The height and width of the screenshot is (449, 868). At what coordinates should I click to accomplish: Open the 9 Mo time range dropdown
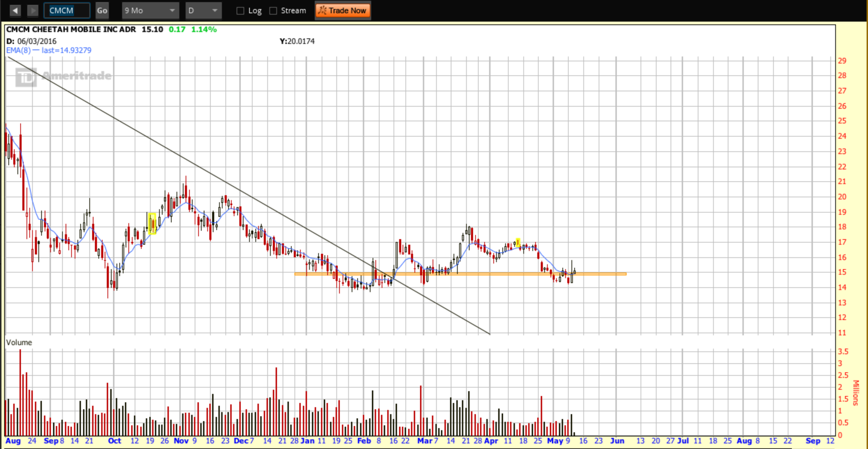[x=150, y=10]
